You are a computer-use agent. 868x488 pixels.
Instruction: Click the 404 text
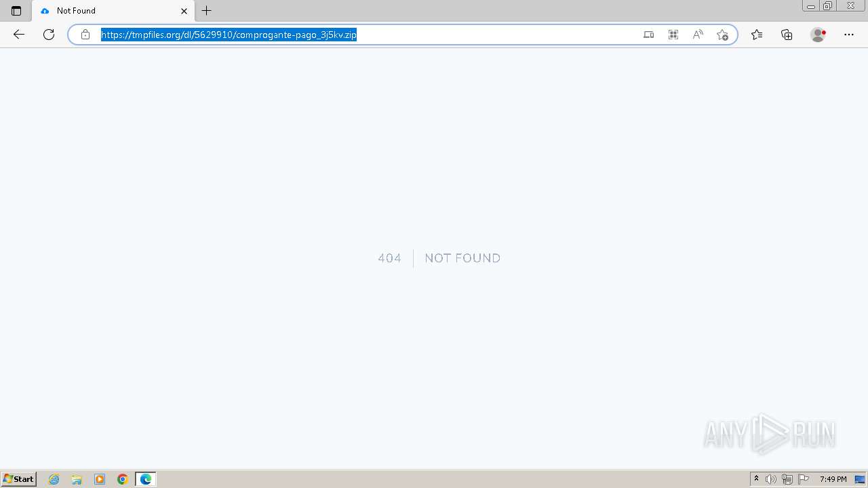pyautogui.click(x=389, y=258)
